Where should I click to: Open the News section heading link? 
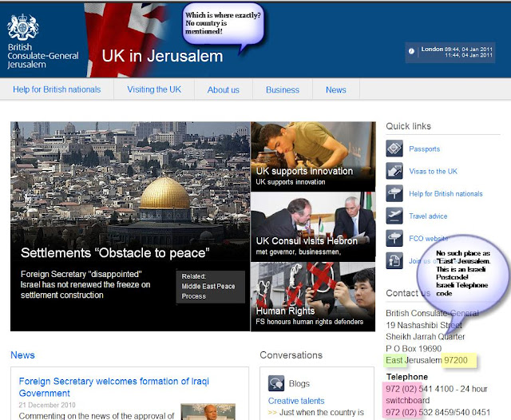coord(22,355)
